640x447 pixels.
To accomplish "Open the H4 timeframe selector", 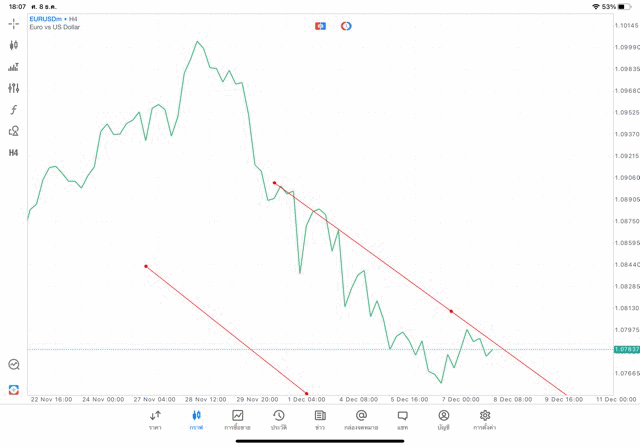I will pyautogui.click(x=14, y=153).
